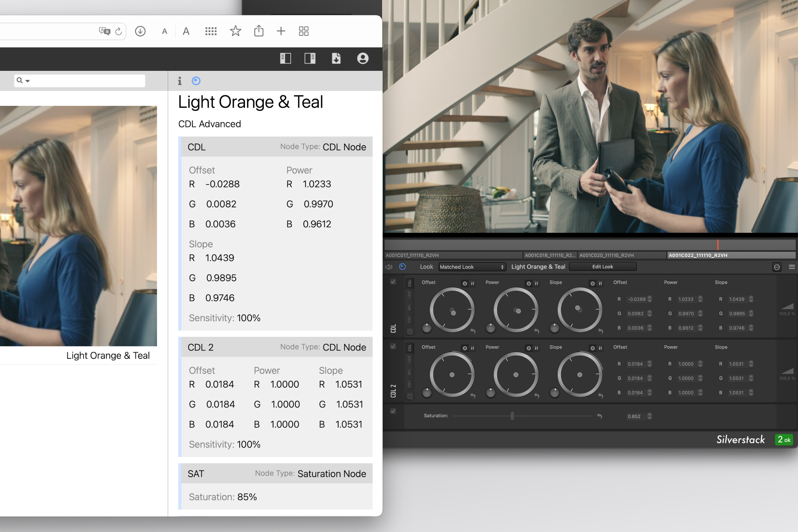798x532 pixels.
Task: Switch the CDL Power control to slider mode
Action: [x=536, y=283]
